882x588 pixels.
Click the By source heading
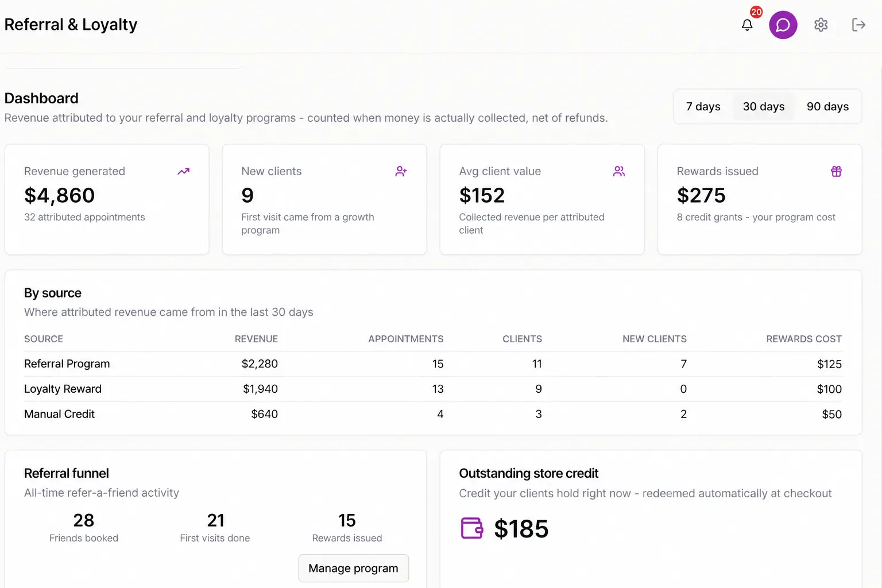(x=53, y=293)
